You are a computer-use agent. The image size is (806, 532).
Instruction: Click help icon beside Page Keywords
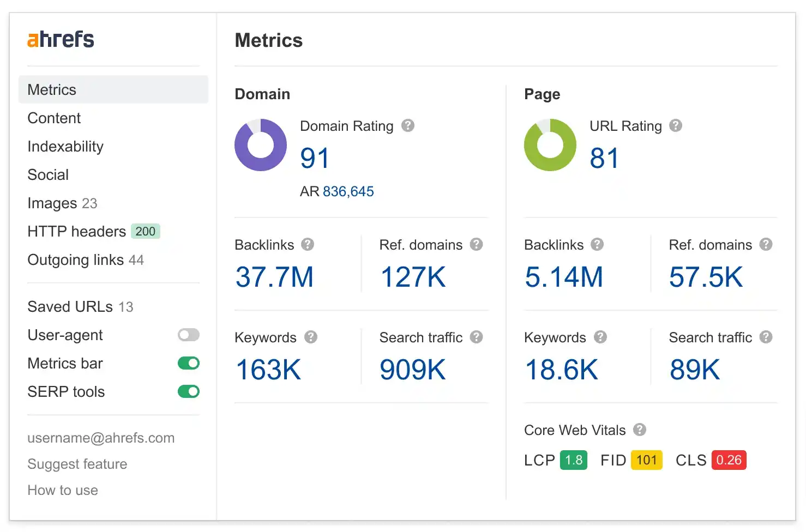click(600, 337)
